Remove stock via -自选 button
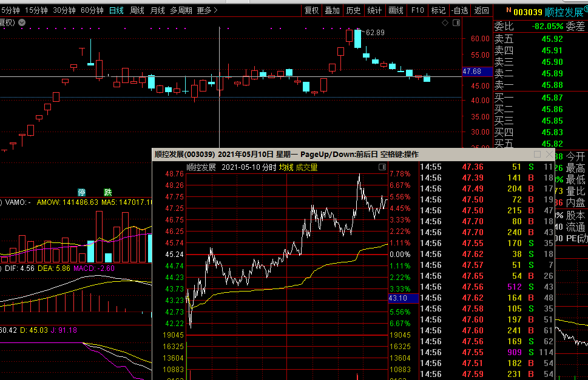The width and height of the screenshot is (588, 380). (459, 10)
